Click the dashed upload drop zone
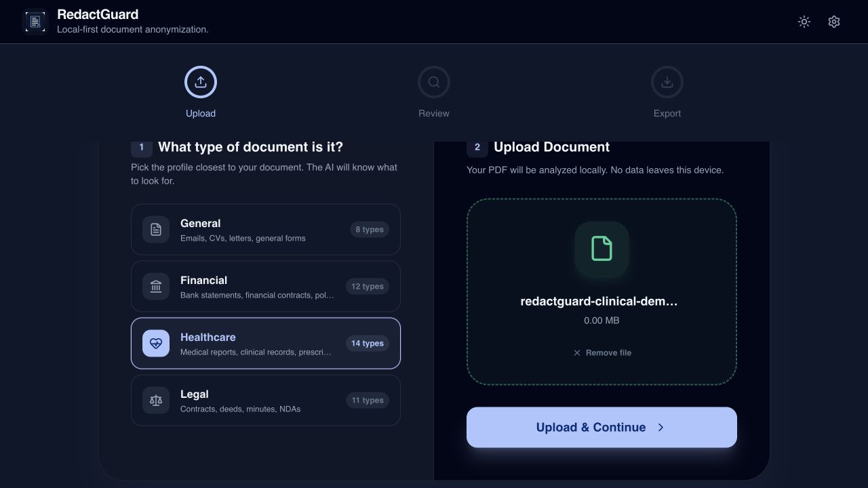The width and height of the screenshot is (868, 488). pos(601,291)
